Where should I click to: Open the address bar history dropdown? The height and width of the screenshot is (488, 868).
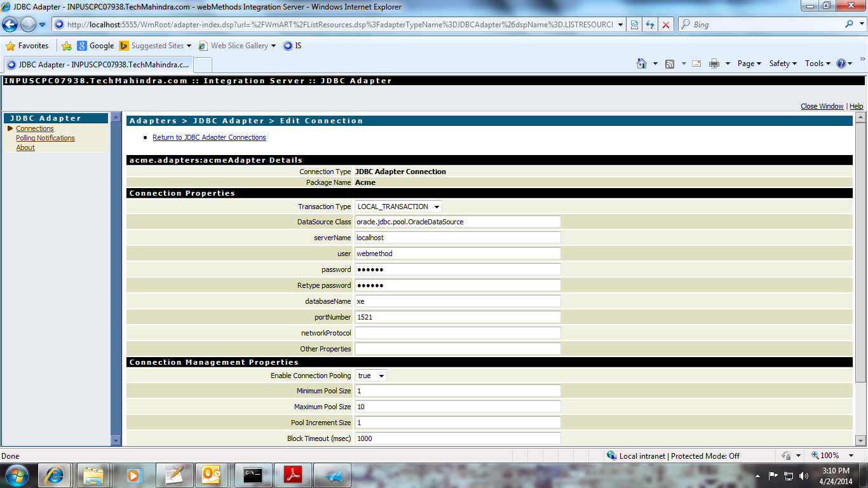[620, 24]
